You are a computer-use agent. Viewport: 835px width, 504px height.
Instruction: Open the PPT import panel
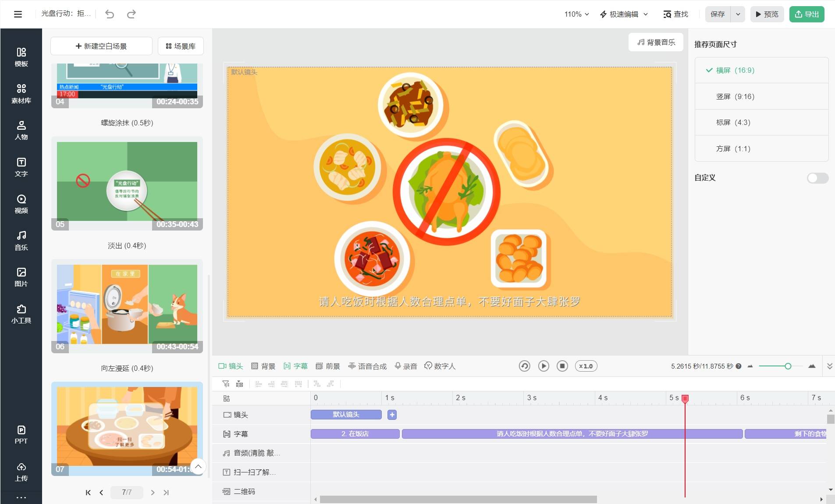21,435
